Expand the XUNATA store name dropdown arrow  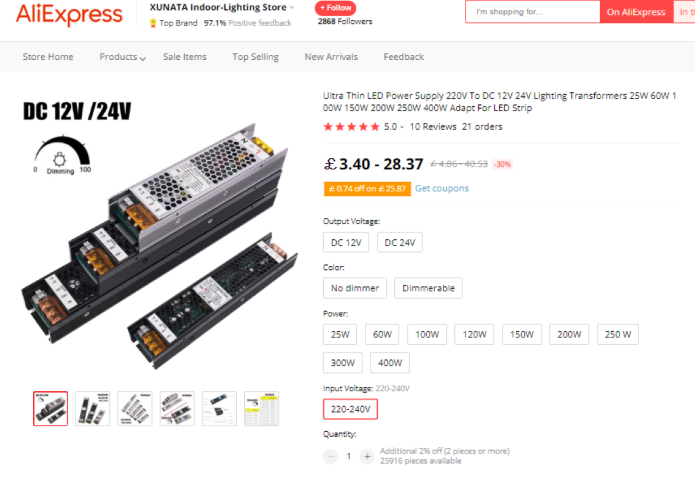(x=292, y=8)
